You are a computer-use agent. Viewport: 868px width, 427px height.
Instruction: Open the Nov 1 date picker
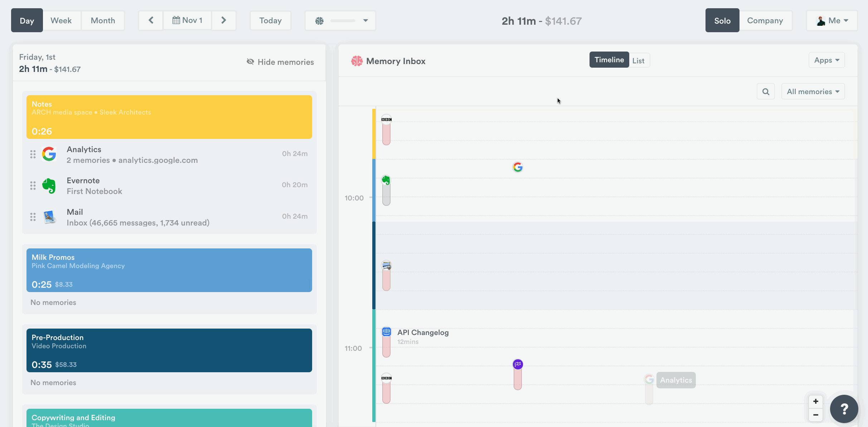[187, 20]
